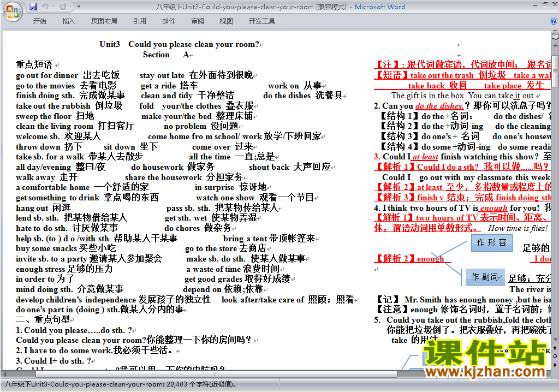Click the phrase 'take out the rubbish'
Image resolution: width=559 pixels, height=392 pixels.
click(x=53, y=106)
